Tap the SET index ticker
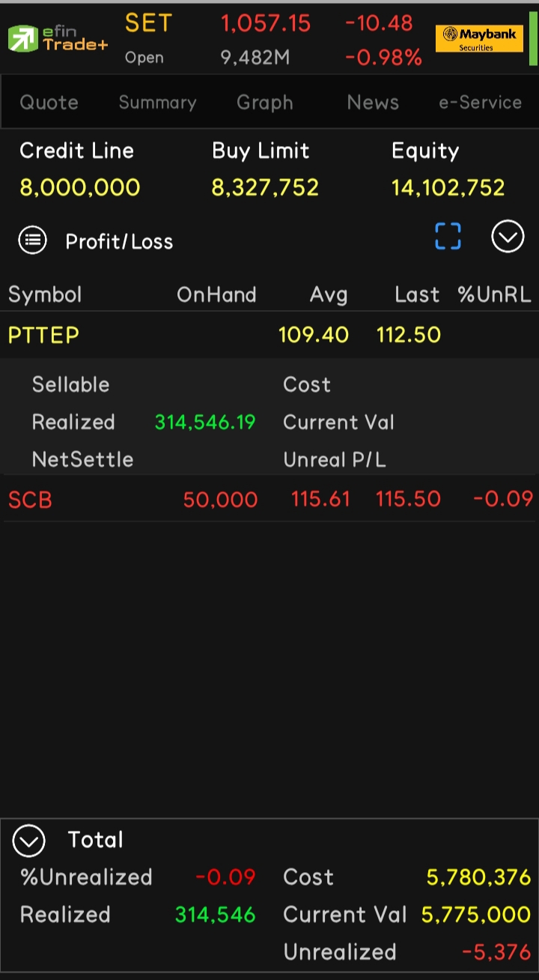The image size is (539, 980). pyautogui.click(x=148, y=23)
